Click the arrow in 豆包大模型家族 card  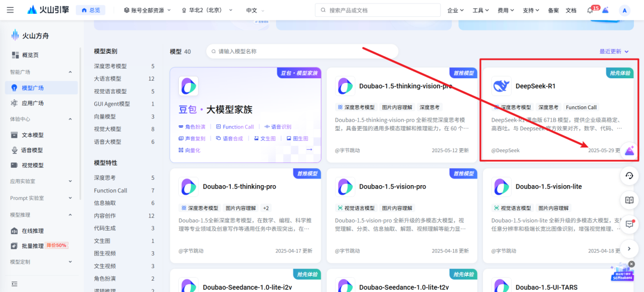pyautogui.click(x=309, y=150)
